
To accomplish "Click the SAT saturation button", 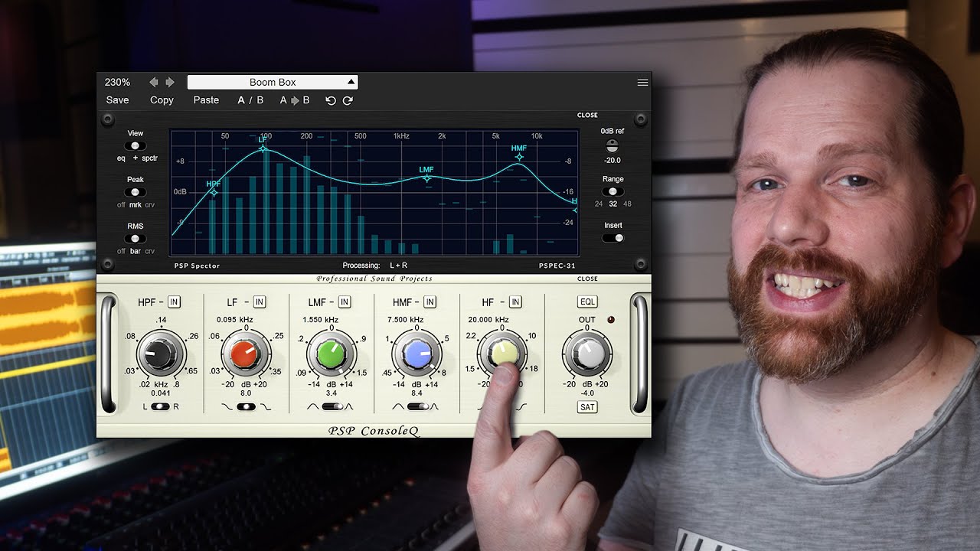I will point(587,407).
